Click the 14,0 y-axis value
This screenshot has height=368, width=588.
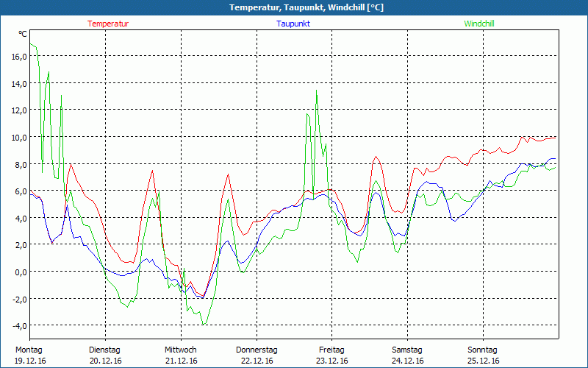(19, 84)
